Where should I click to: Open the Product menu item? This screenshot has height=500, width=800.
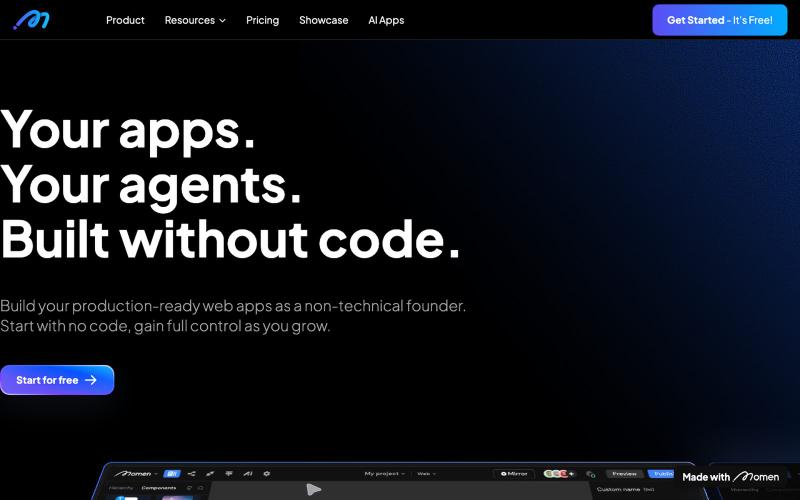[x=125, y=20]
